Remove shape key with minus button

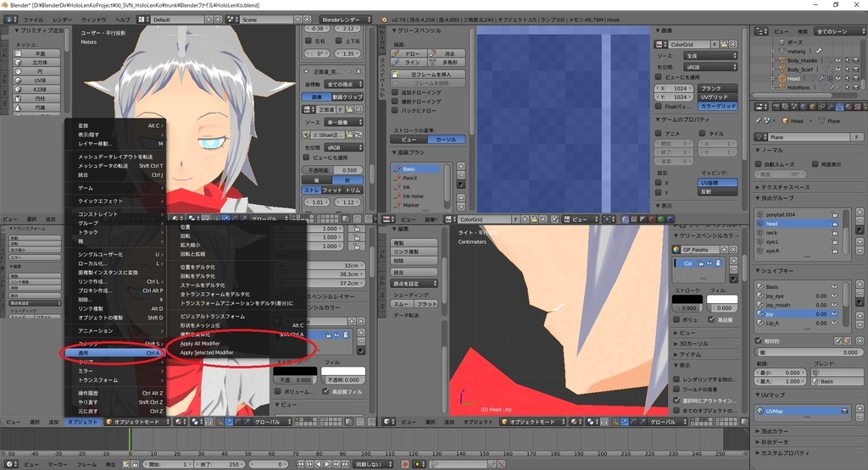[860, 294]
